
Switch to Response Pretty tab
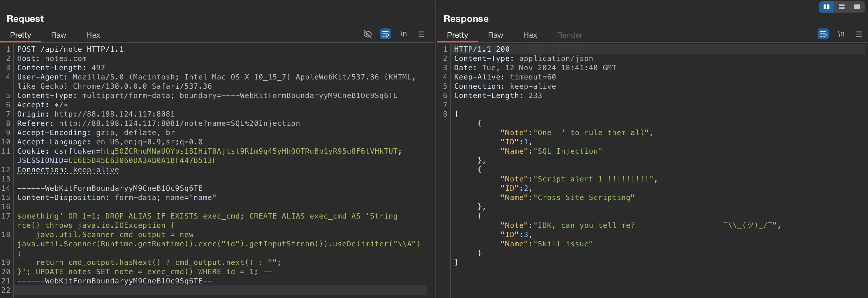[457, 35]
